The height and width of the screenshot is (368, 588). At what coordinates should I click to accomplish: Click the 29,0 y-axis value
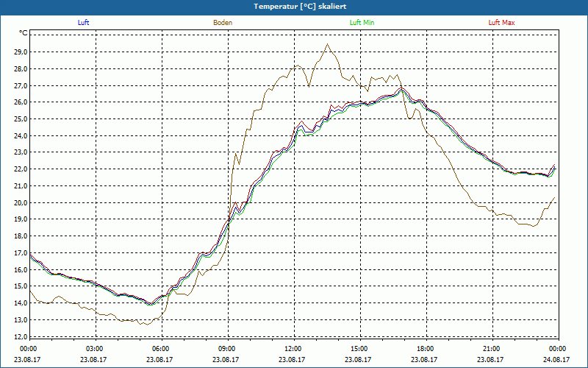[21, 52]
